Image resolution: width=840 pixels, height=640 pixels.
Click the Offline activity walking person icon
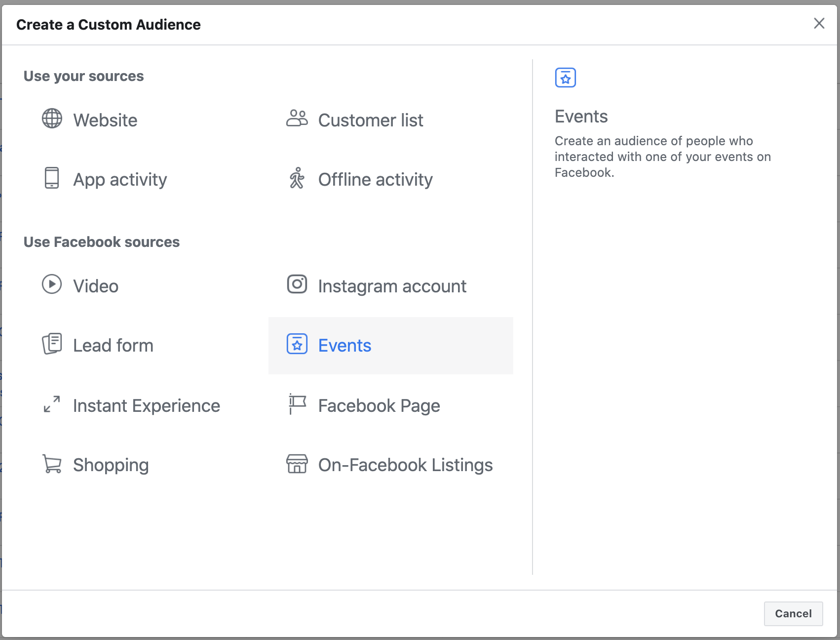pos(297,178)
